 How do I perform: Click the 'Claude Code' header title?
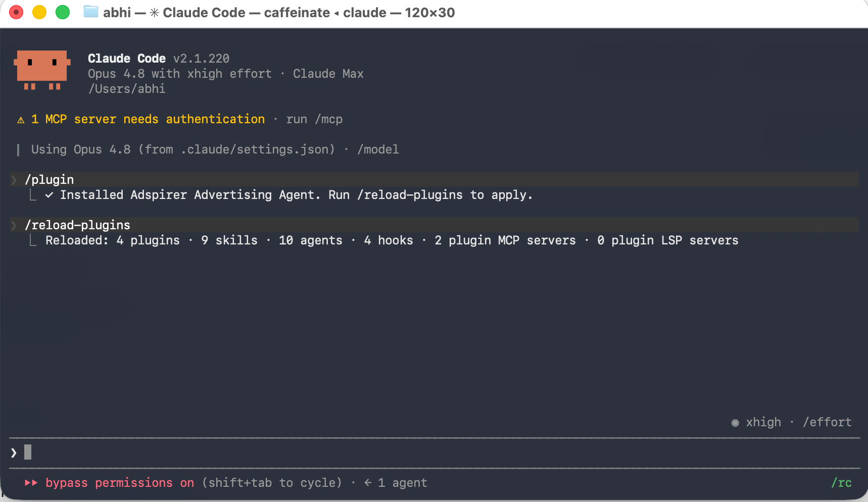click(127, 59)
